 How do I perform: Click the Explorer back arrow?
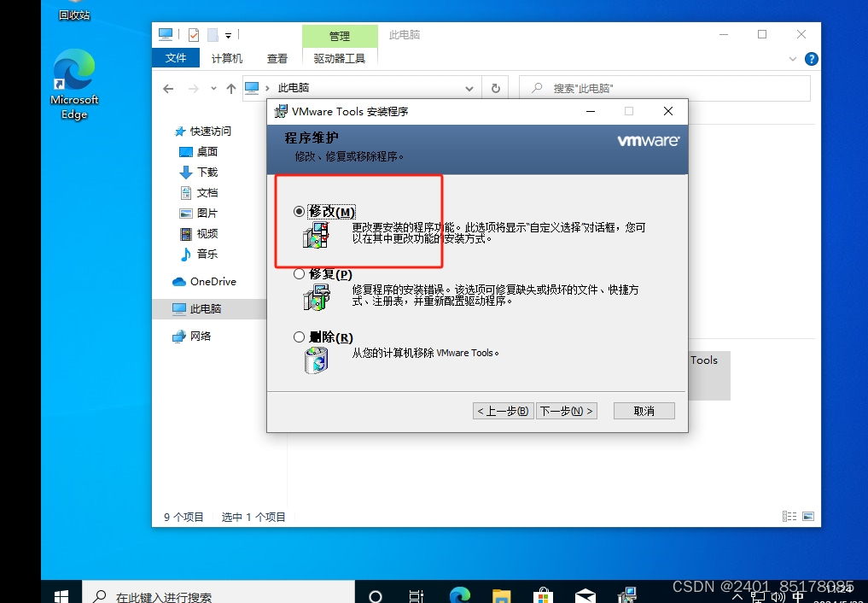tap(168, 89)
